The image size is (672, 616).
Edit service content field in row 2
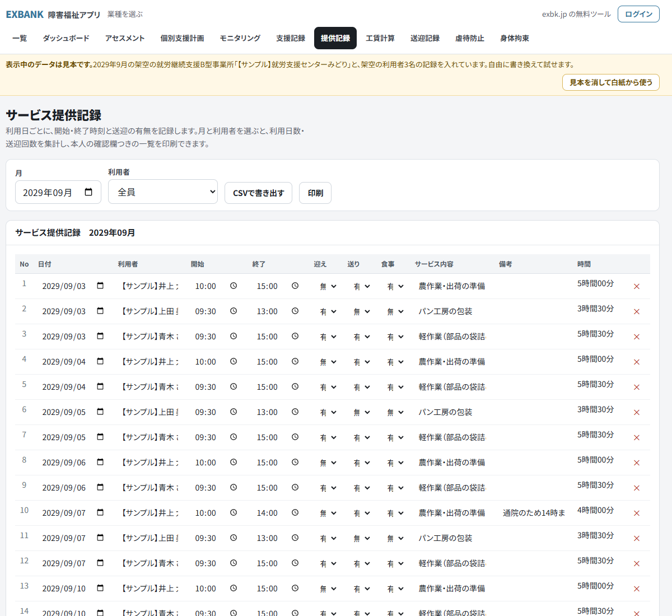tap(452, 311)
